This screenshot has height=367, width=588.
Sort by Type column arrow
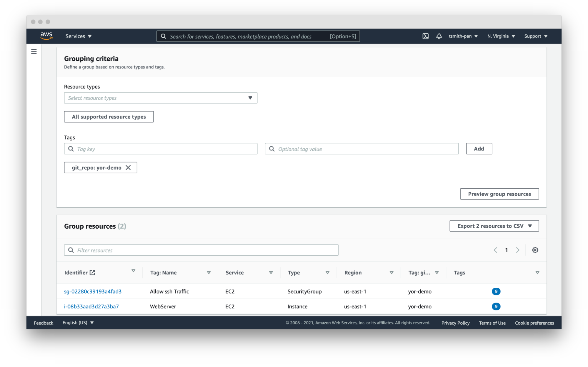tap(327, 273)
